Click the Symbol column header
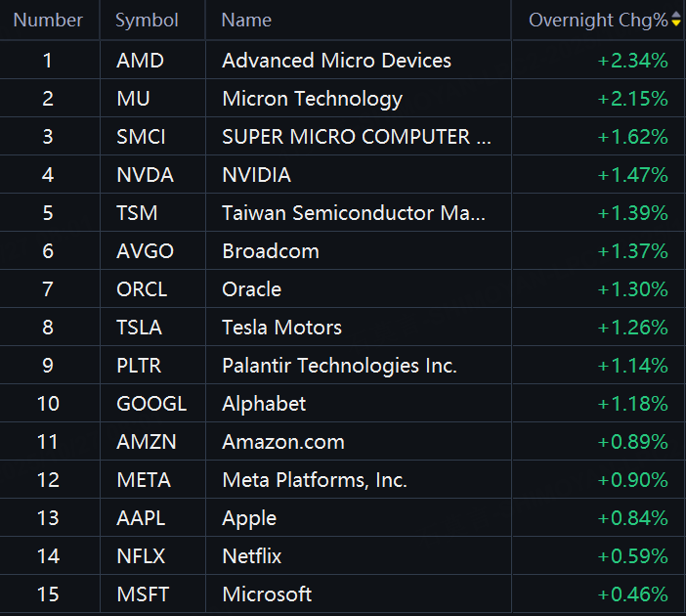This screenshot has width=686, height=616. click(x=147, y=20)
